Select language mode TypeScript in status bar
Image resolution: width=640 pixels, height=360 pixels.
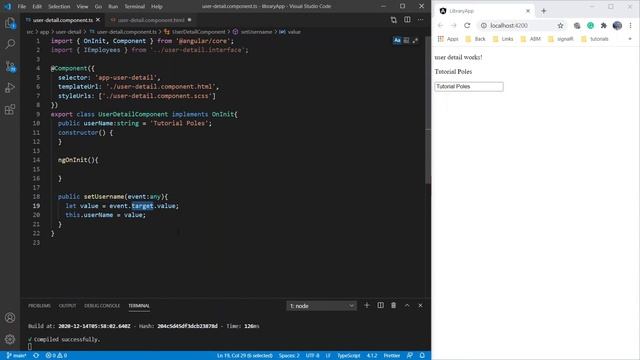point(349,356)
